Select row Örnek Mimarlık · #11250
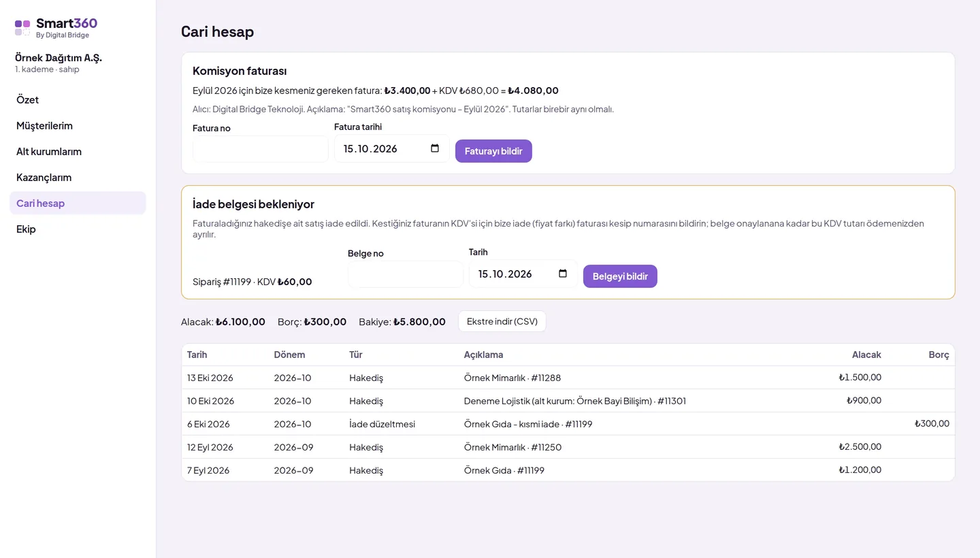The height and width of the screenshot is (558, 980). coord(568,447)
